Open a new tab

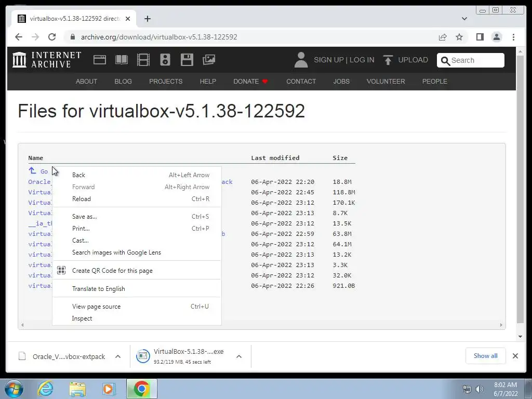pyautogui.click(x=147, y=19)
